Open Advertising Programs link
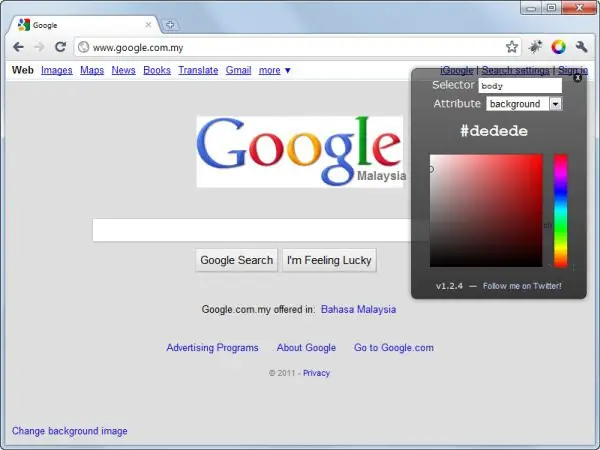The image size is (600, 450). click(212, 347)
